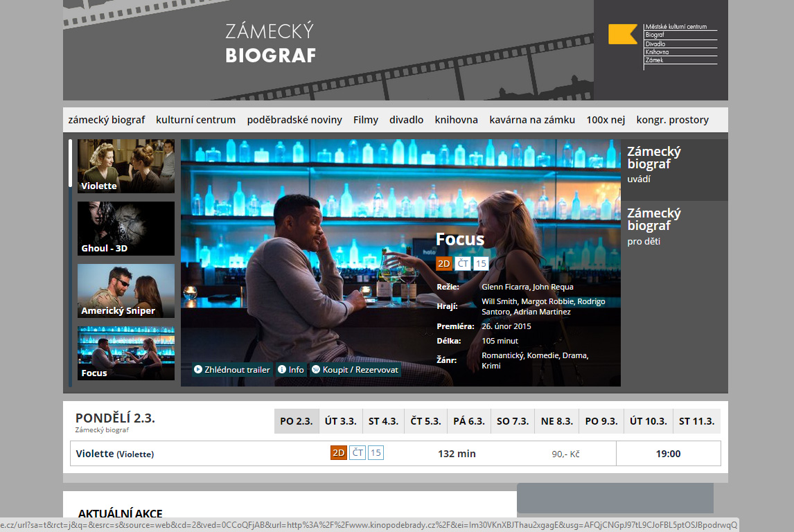The height and width of the screenshot is (532, 794).
Task: Click the Zámecký biograf uvádí panel
Action: (x=675, y=170)
